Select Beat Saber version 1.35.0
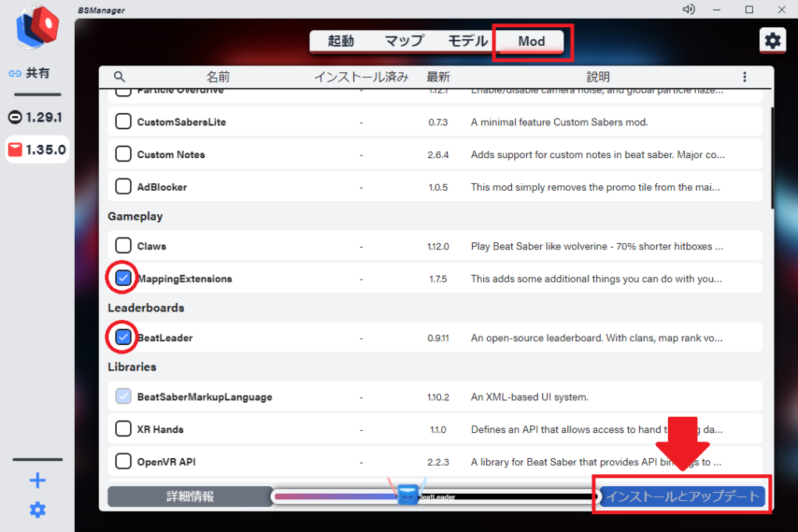This screenshot has width=798, height=532. tap(37, 150)
